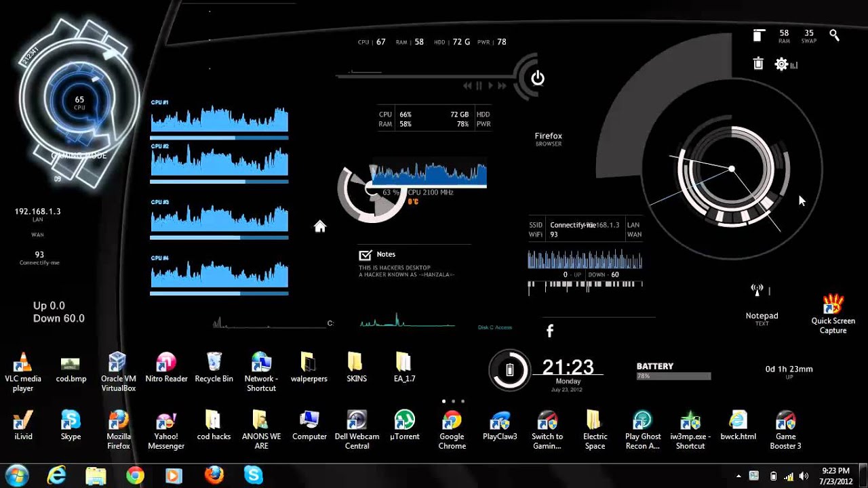Click the 192.168.1.3 LAN address text
The height and width of the screenshot is (488, 868).
coord(37,211)
